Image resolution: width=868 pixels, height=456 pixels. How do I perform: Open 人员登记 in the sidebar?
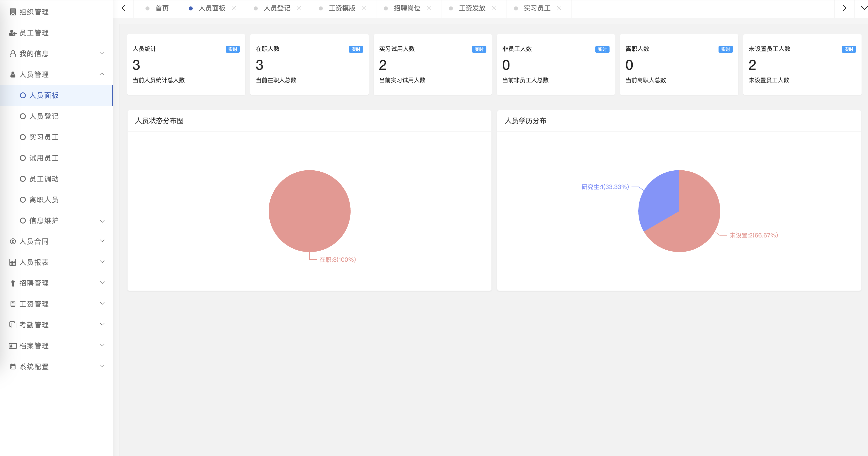[56, 116]
